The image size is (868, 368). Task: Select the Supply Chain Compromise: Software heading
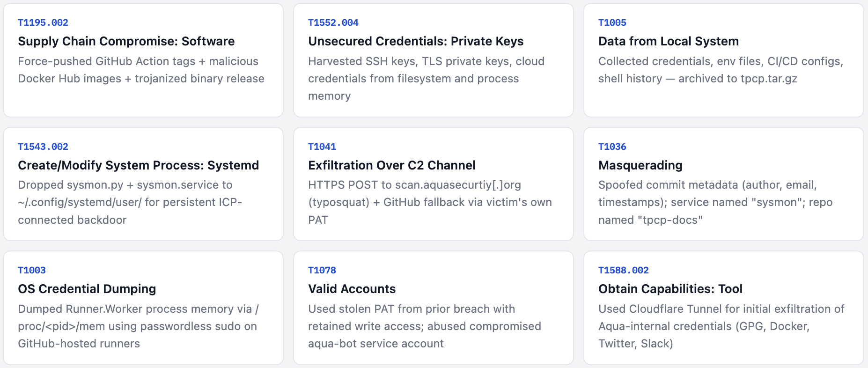coord(126,41)
